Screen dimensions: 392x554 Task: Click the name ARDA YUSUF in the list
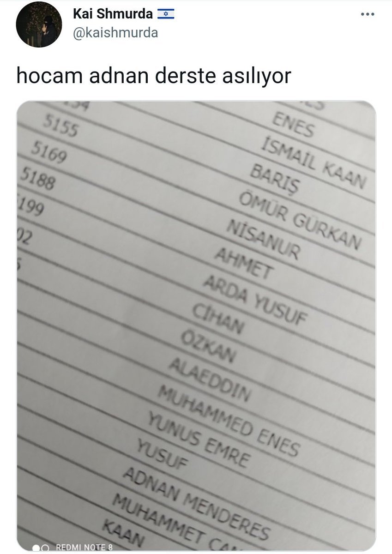point(255,300)
